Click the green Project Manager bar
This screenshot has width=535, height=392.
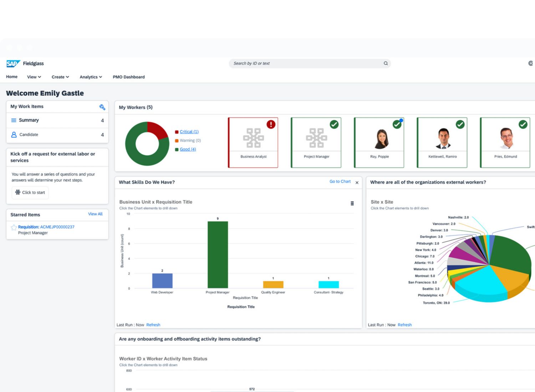point(218,254)
